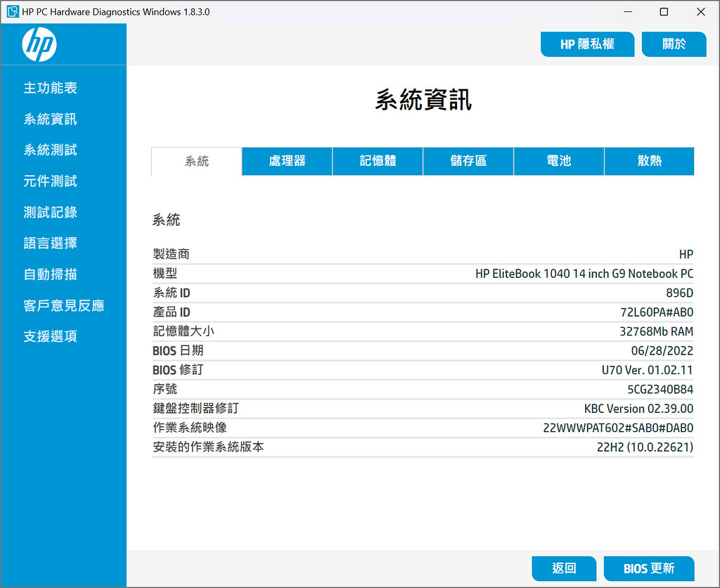
Task: Minimize the HP Diagnostics window
Action: [x=628, y=11]
